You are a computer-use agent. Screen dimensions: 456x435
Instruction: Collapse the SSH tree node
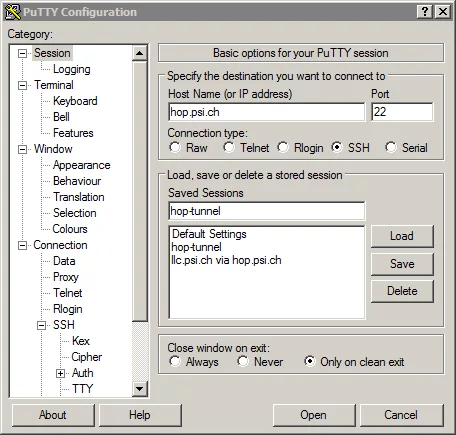[41, 325]
